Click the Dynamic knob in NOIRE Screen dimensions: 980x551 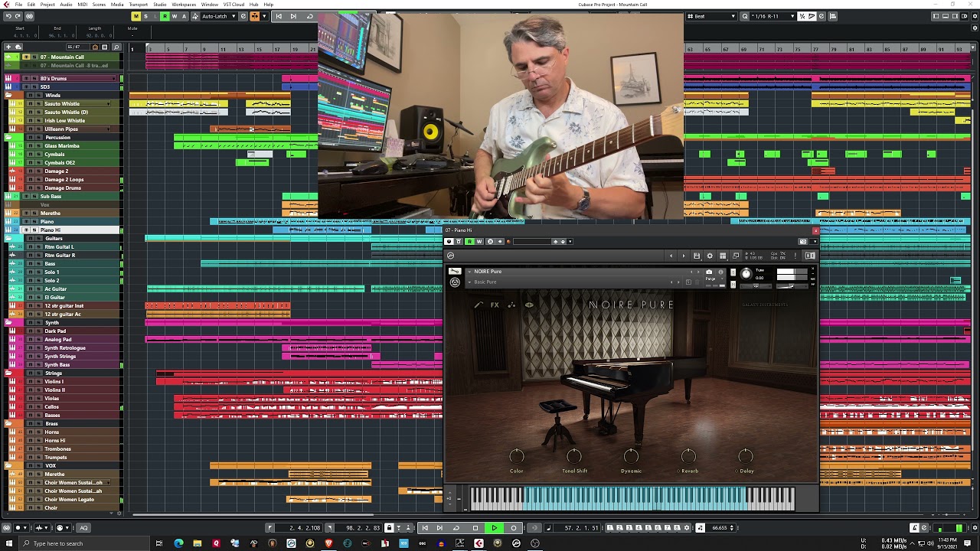pyautogui.click(x=631, y=456)
